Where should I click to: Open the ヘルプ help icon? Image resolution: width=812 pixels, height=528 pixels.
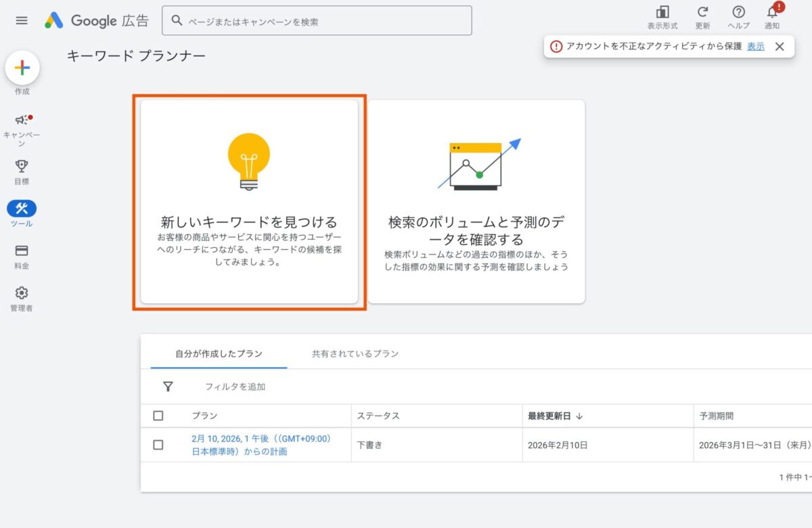738,12
